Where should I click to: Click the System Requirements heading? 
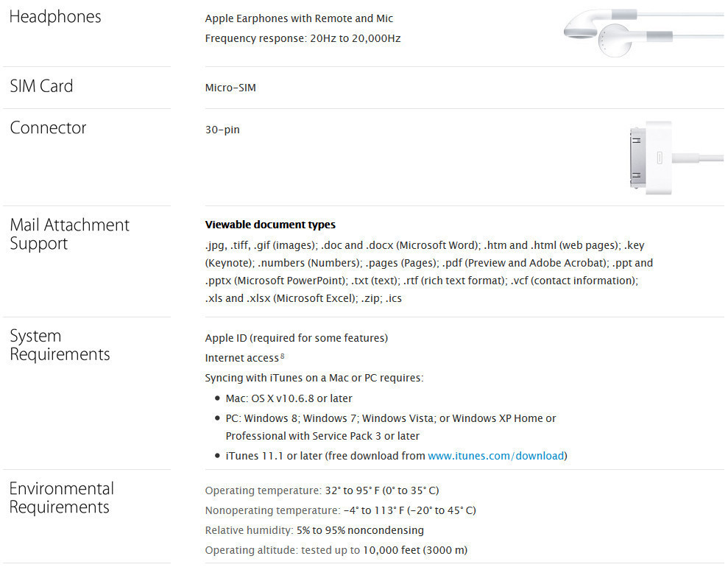point(60,345)
